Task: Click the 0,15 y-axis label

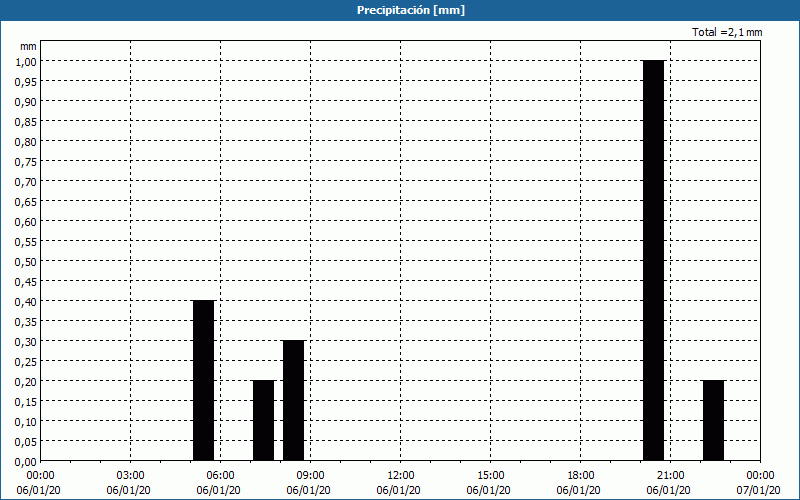Action: click(26, 402)
